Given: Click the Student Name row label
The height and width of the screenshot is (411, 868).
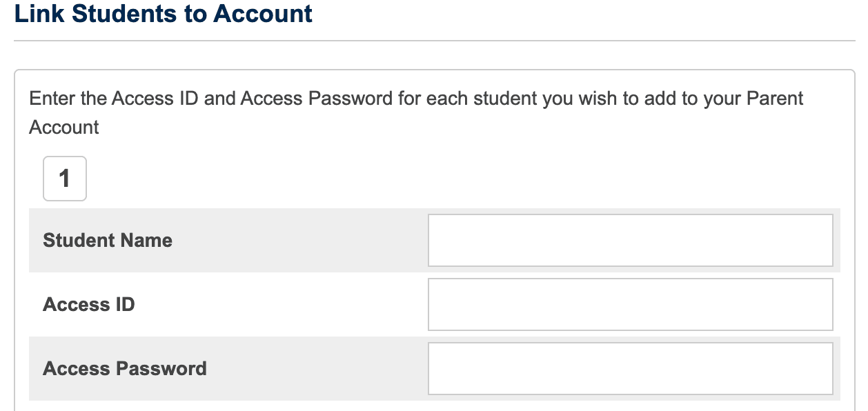Looking at the screenshot, I should [x=107, y=240].
